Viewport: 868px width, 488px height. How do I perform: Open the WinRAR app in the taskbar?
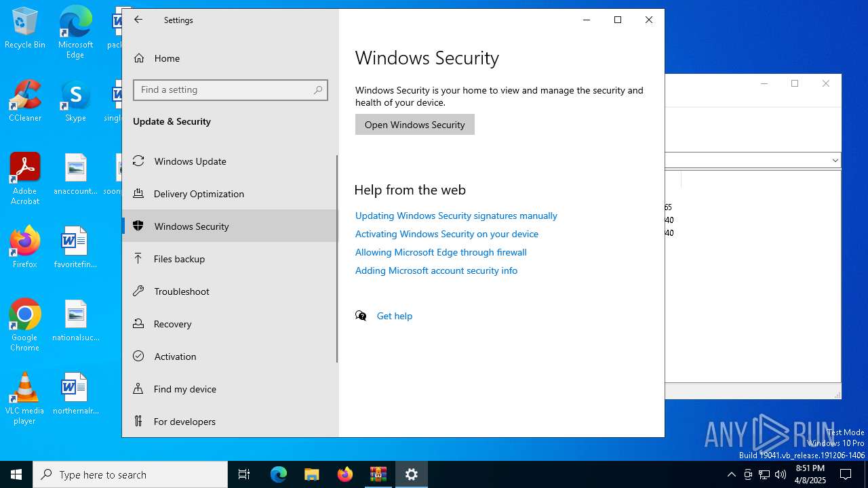pos(378,474)
